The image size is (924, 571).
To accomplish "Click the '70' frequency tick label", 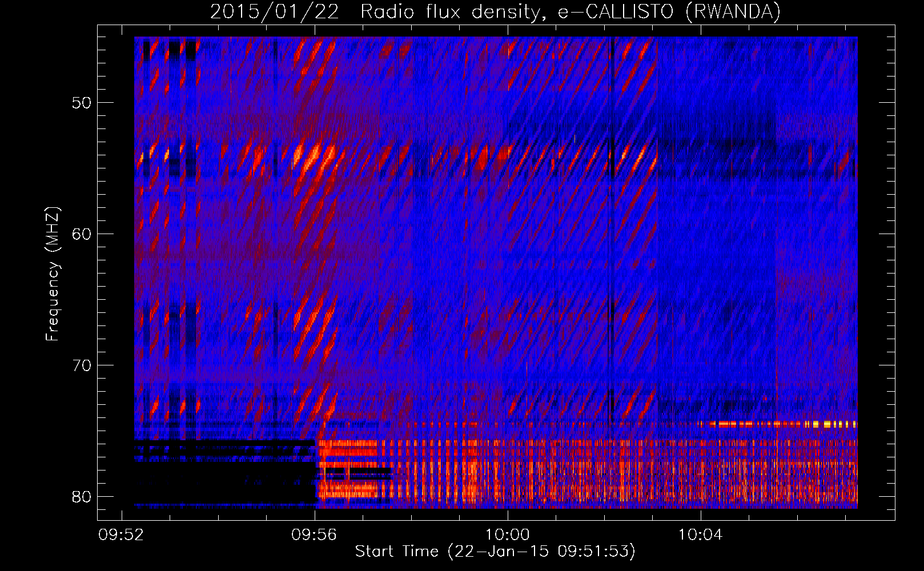I will click(82, 365).
